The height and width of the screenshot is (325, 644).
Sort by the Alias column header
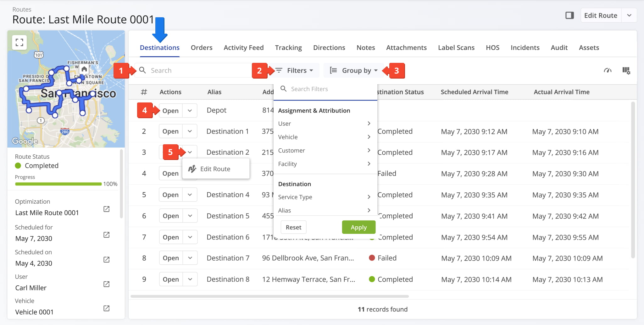coord(214,92)
